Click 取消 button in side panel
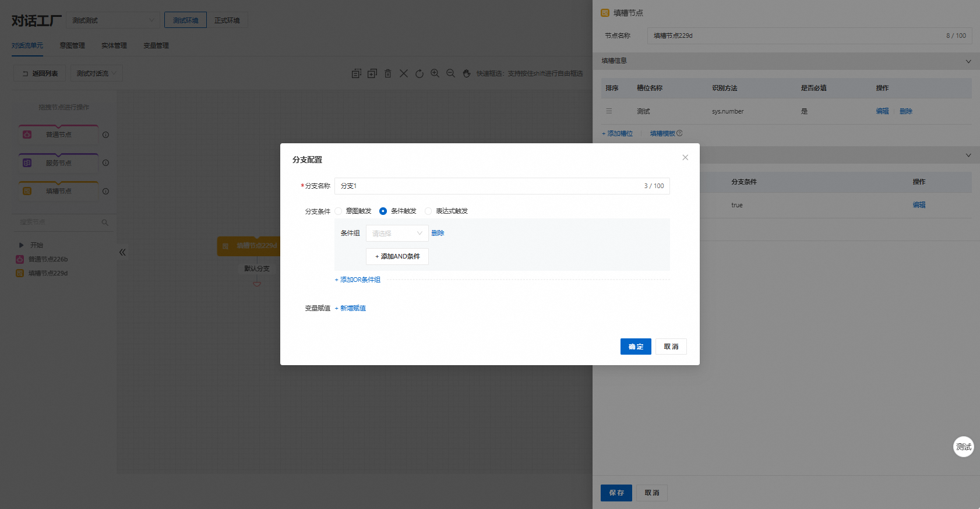Image resolution: width=980 pixels, height=509 pixels. click(652, 493)
